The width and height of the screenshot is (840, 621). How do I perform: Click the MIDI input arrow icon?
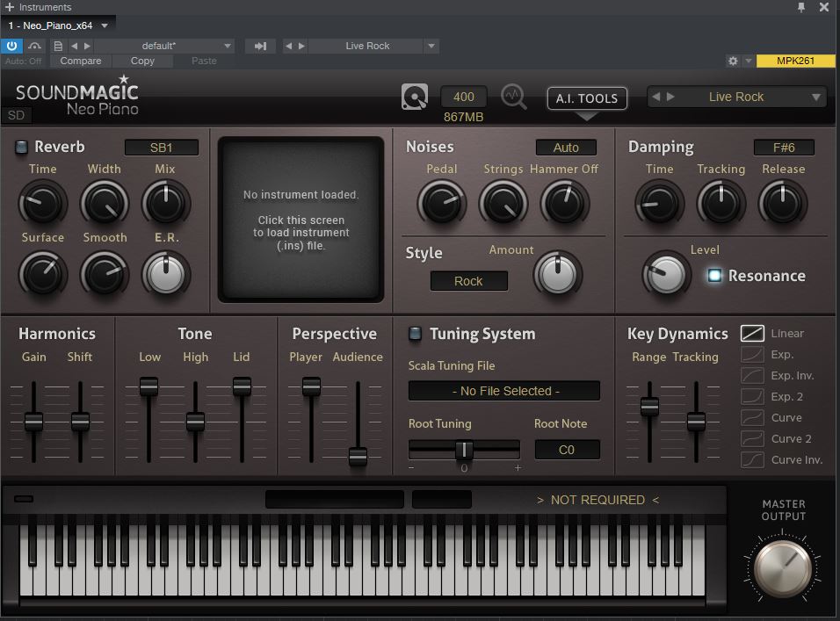260,46
